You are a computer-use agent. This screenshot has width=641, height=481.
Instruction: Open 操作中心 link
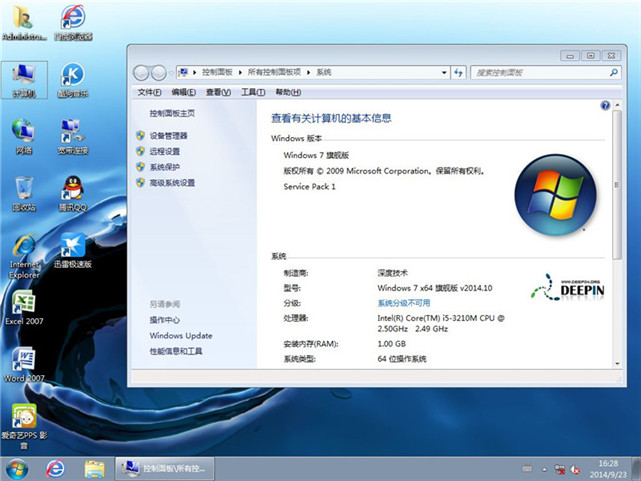[164, 320]
